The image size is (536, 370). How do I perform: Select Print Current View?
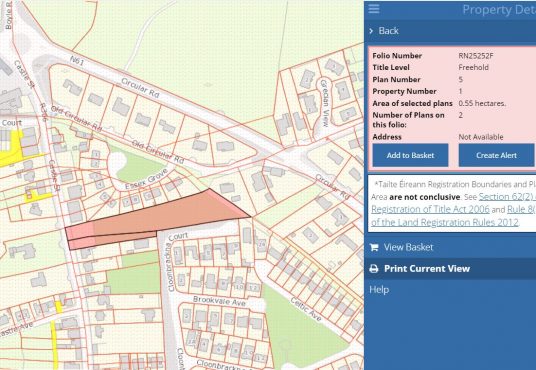click(x=427, y=269)
